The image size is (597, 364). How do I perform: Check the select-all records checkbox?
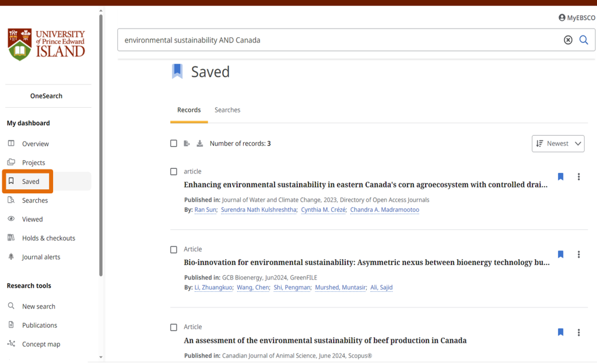(x=173, y=143)
